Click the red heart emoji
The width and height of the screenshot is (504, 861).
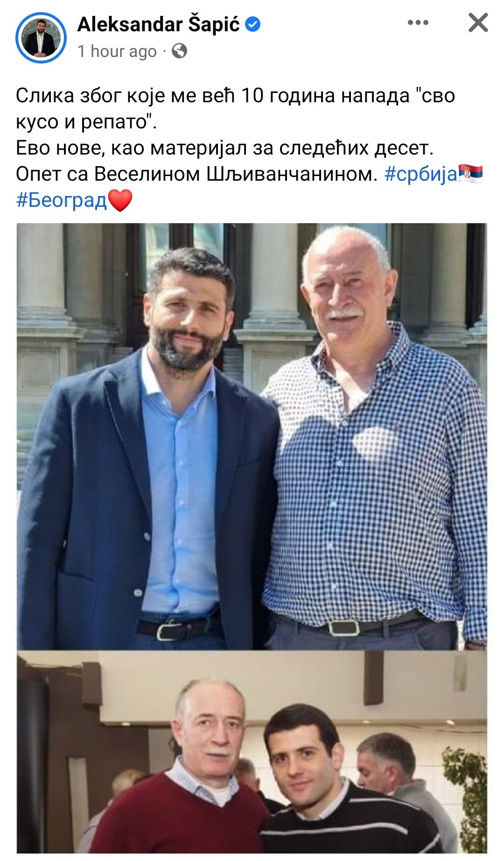click(x=120, y=200)
